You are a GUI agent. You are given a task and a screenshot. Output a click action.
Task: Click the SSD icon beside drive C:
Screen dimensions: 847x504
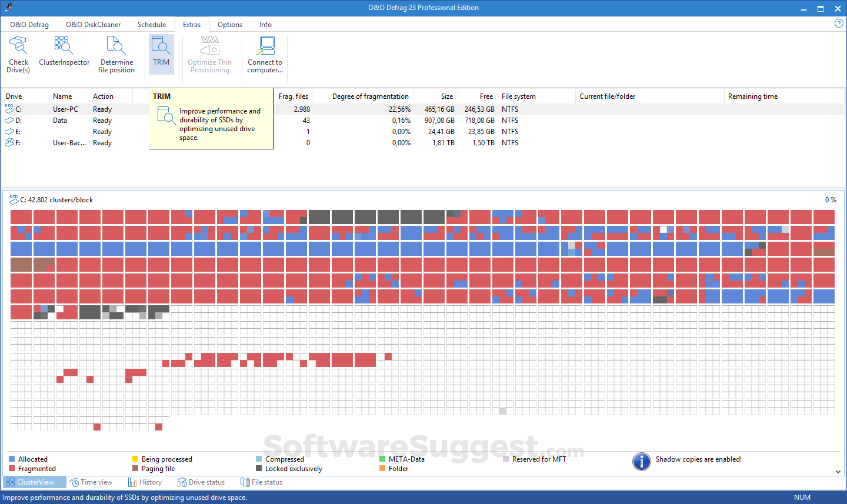(8, 109)
